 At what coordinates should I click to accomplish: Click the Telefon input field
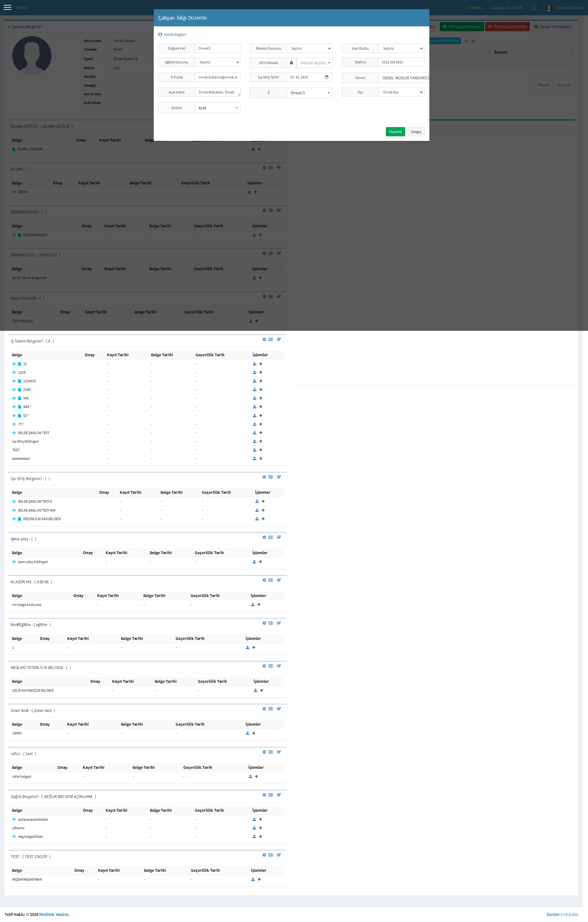point(401,62)
